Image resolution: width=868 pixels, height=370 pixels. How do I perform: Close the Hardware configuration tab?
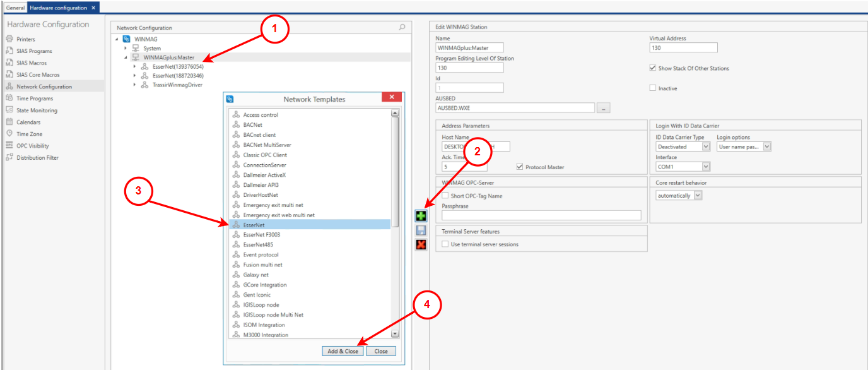(x=93, y=8)
